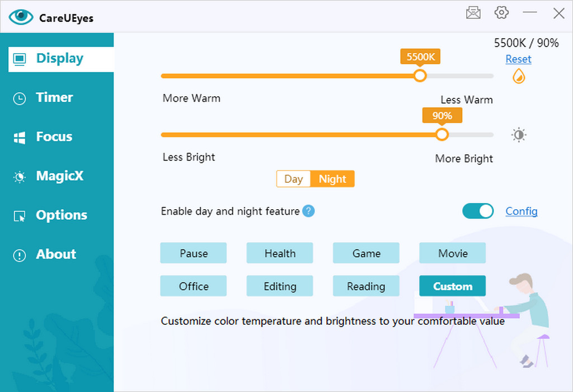Click the Enable day and night feature text
The height and width of the screenshot is (392, 573).
pos(230,211)
